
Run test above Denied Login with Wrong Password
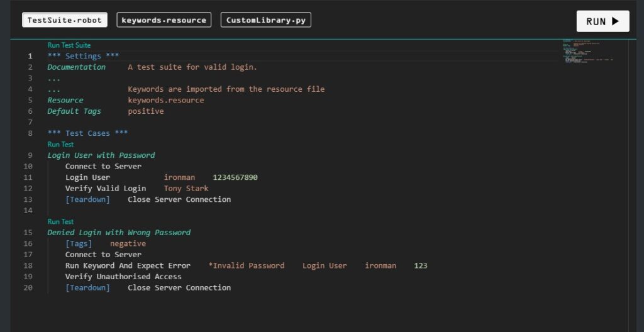[60, 221]
